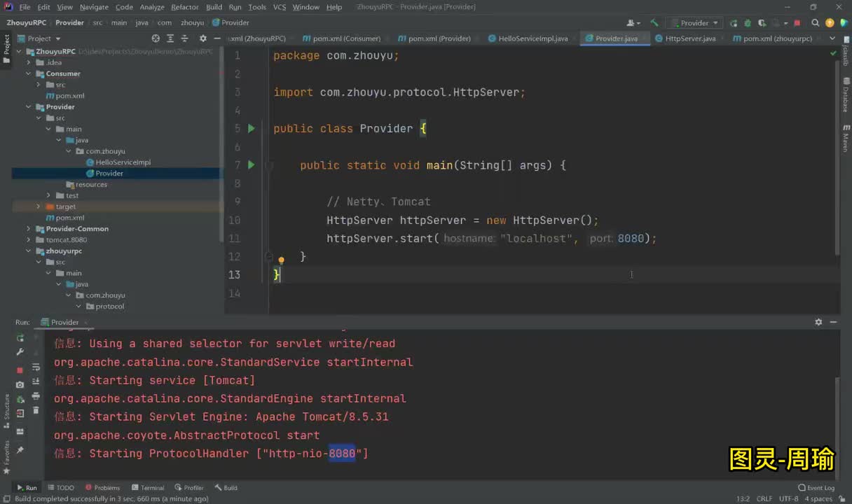852x504 pixels.
Task: Click run gutter arrow next to main method
Action: coord(252,165)
